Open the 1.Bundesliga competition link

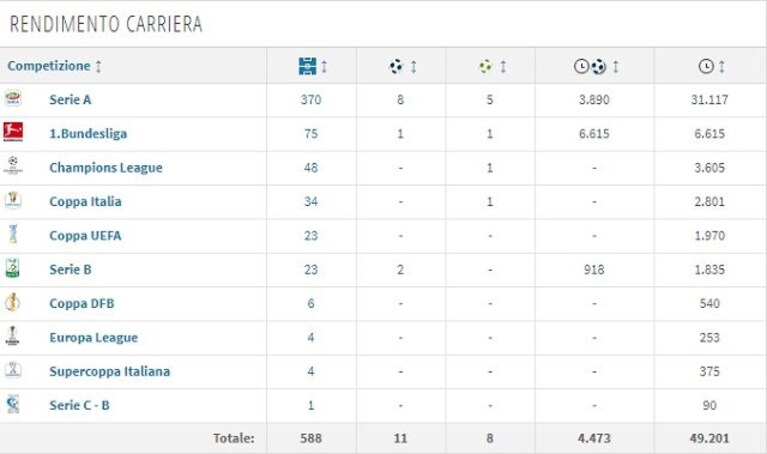[x=88, y=134]
